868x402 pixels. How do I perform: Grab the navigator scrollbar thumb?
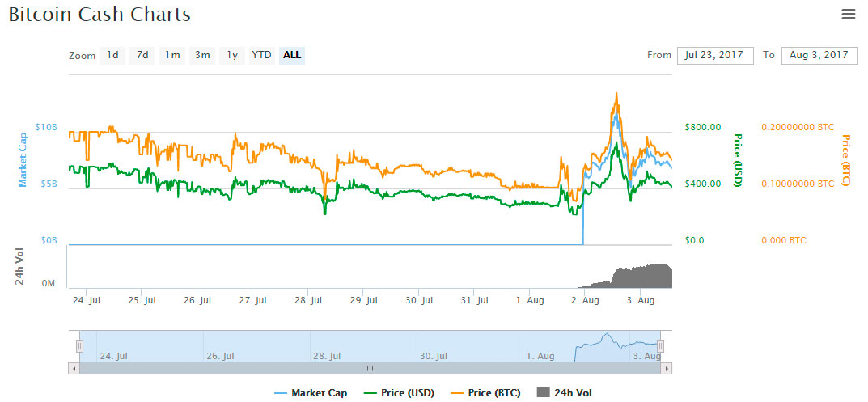click(370, 368)
